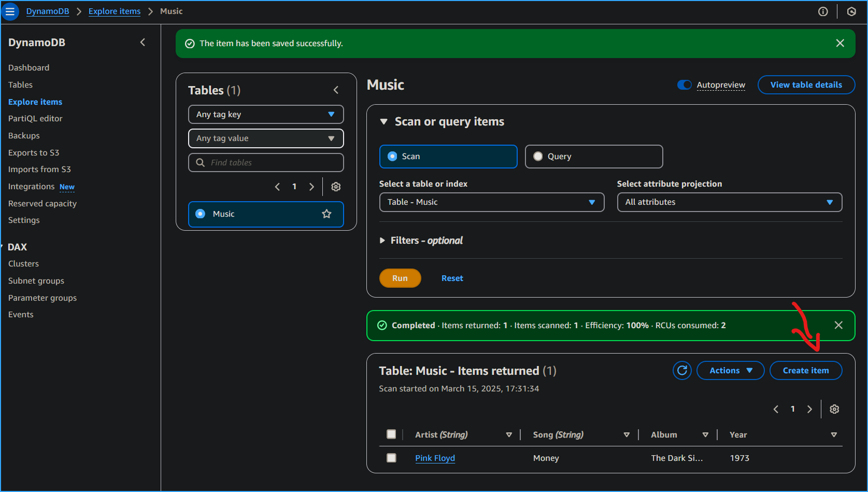868x492 pixels.
Task: Open the PartiQL editor from the sidebar
Action: click(35, 118)
